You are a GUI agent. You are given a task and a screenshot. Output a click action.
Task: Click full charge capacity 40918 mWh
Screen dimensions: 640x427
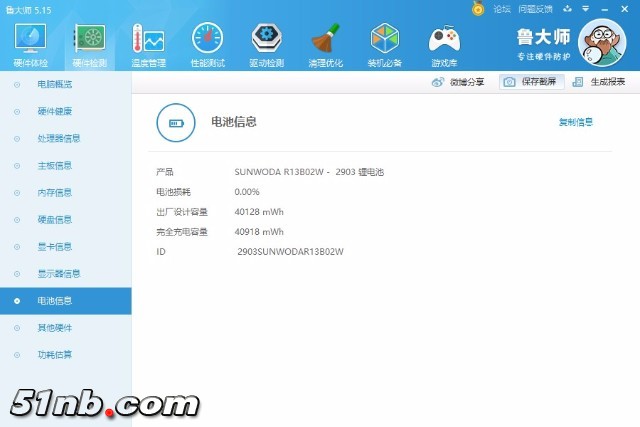click(x=259, y=232)
